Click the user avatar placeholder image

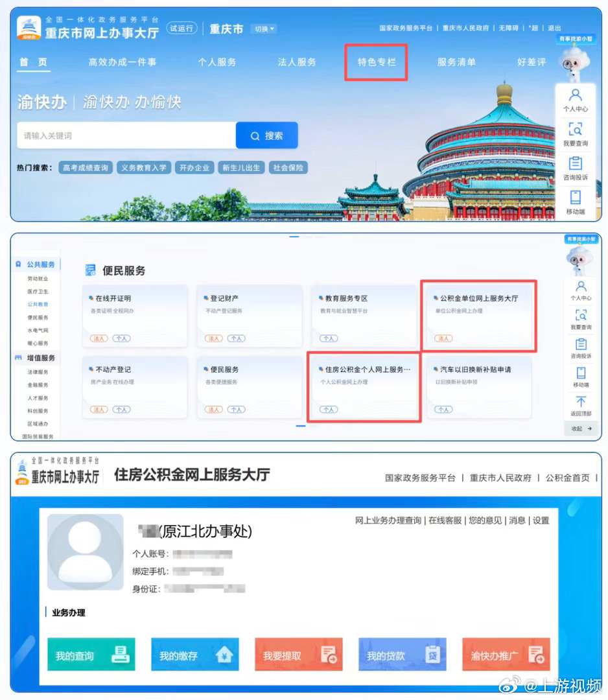(86, 552)
